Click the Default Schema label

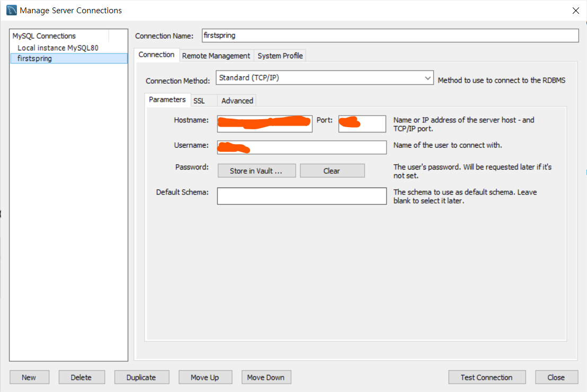[x=182, y=192]
